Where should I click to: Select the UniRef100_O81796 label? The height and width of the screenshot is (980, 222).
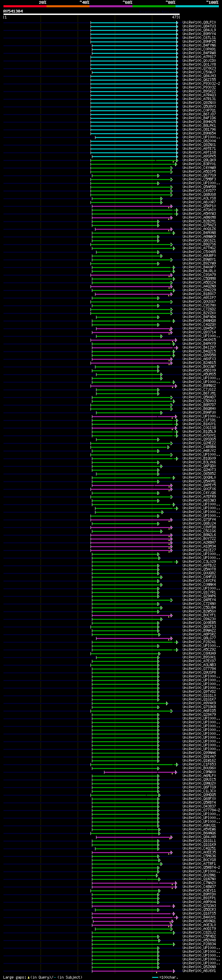click(199, 129)
